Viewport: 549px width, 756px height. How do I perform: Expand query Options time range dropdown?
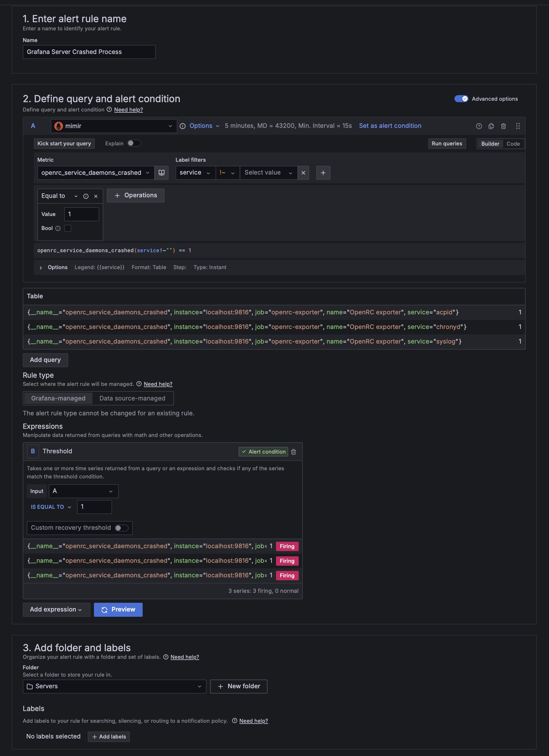pyautogui.click(x=204, y=126)
